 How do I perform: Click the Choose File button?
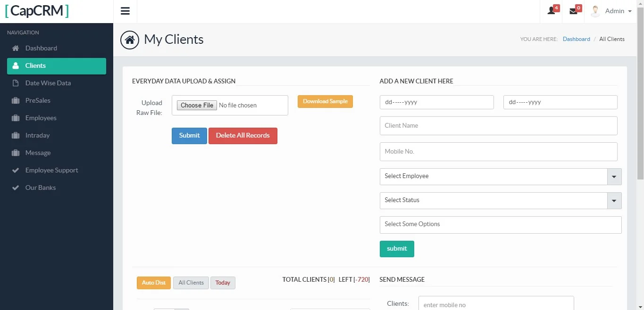(x=197, y=105)
